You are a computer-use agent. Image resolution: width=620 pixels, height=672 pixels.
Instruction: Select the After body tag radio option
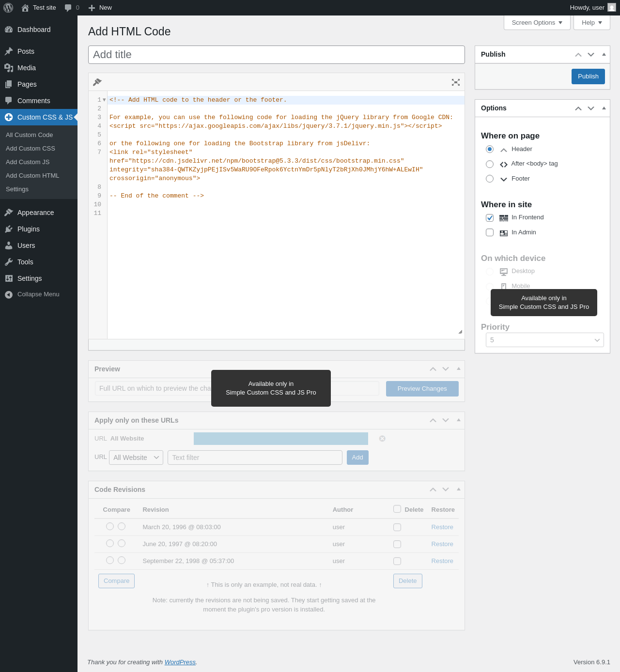(490, 164)
